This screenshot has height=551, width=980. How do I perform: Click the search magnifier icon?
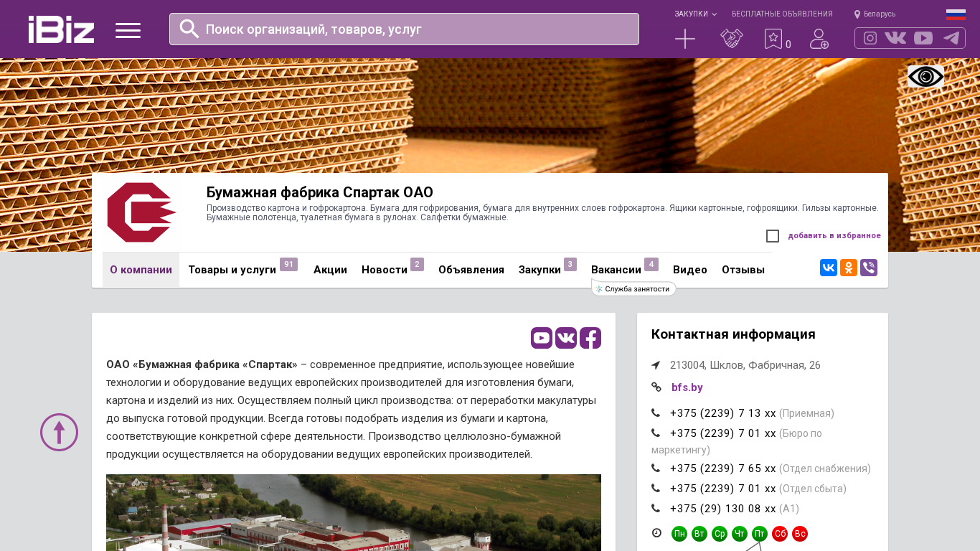(189, 29)
